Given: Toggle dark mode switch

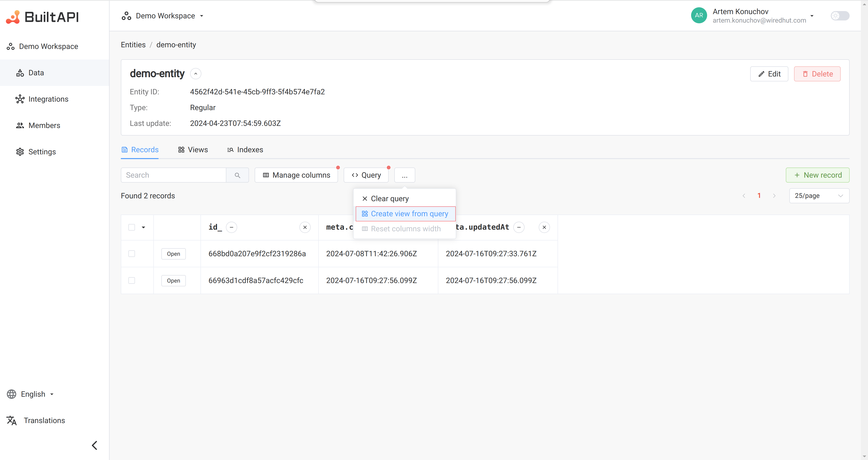Looking at the screenshot, I should (x=840, y=16).
